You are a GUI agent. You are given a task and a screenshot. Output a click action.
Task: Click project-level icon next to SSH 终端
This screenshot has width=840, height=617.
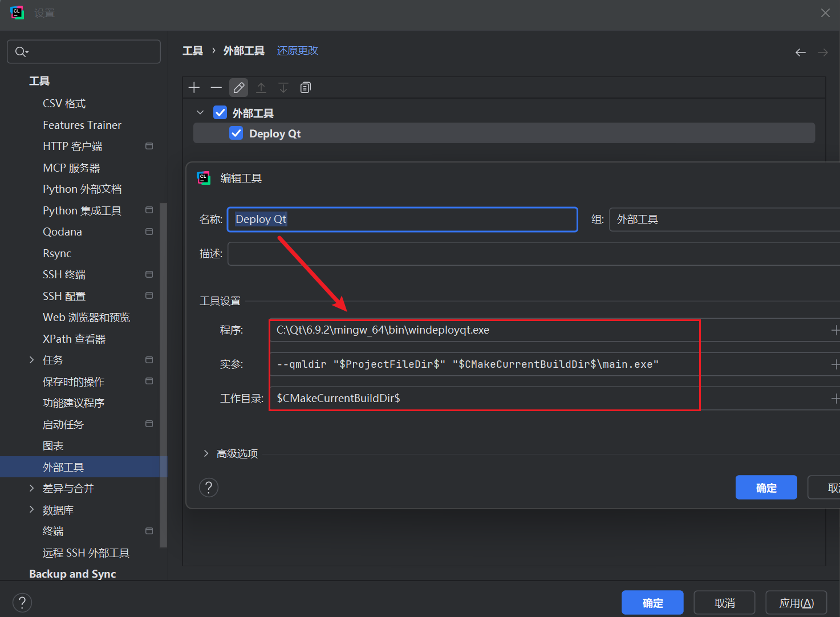(x=149, y=274)
